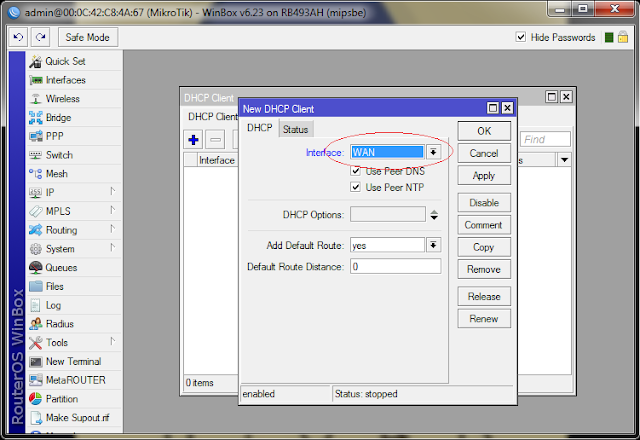Image resolution: width=640 pixels, height=440 pixels.
Task: Open Queues menu icon
Action: (36, 268)
